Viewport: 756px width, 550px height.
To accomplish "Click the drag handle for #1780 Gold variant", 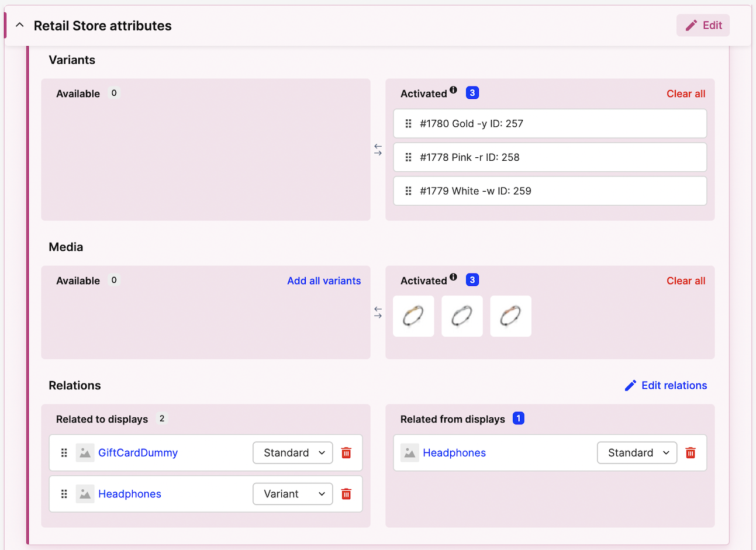I will click(408, 123).
